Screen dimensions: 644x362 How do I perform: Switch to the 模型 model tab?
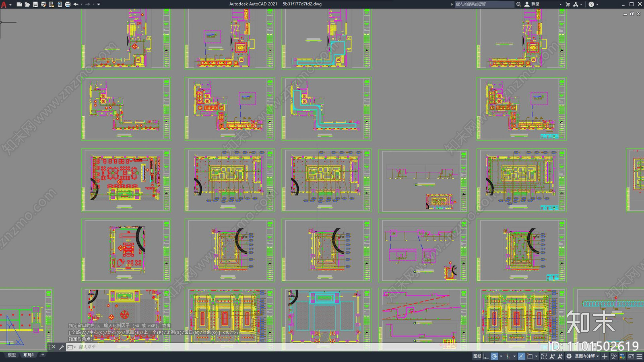click(12, 355)
